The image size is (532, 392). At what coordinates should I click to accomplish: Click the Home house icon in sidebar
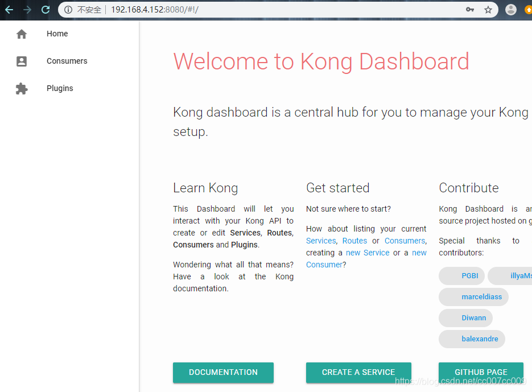pyautogui.click(x=22, y=34)
